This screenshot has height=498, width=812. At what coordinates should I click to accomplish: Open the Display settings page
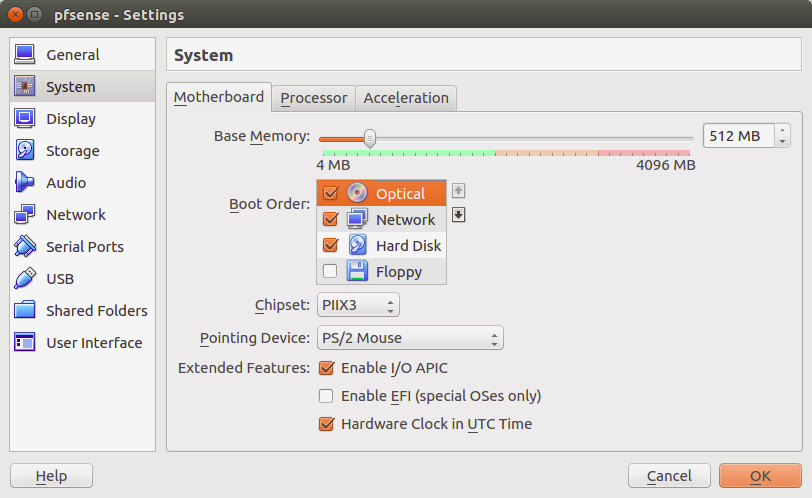click(x=82, y=119)
